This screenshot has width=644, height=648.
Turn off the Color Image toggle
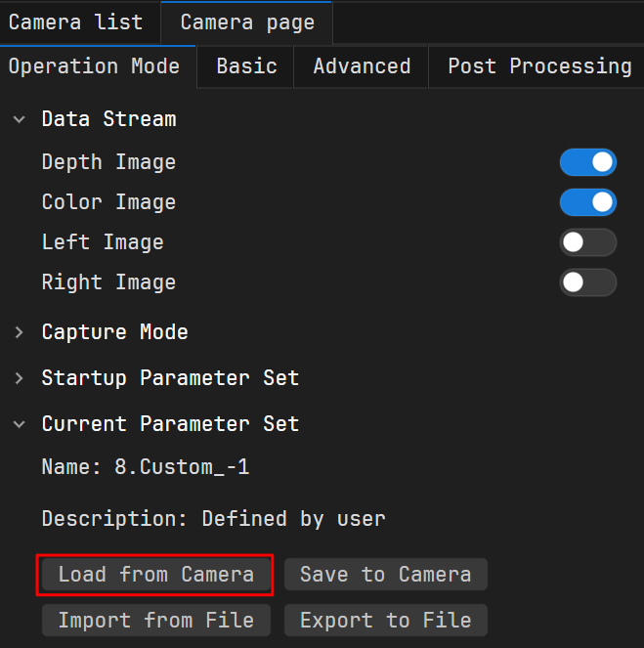[x=587, y=202]
